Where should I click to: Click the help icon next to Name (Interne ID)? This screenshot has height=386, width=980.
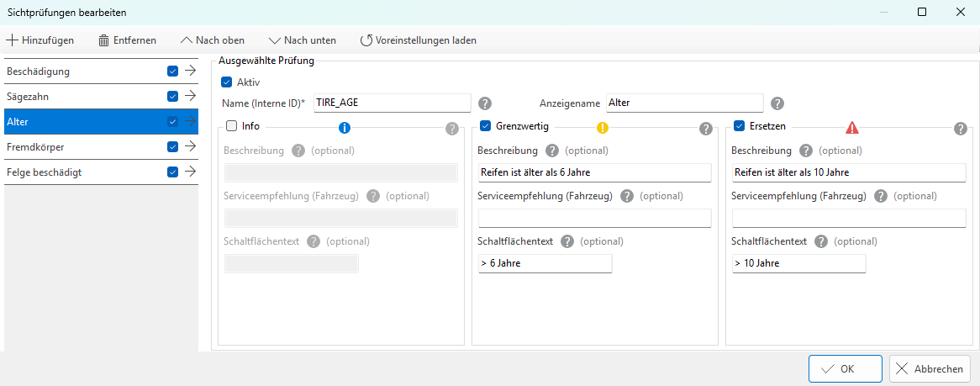(485, 103)
